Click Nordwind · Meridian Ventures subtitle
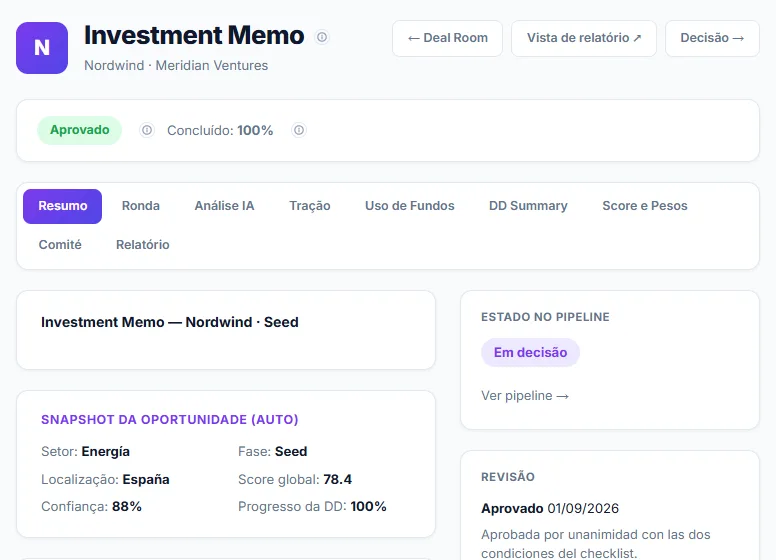The image size is (776, 560). pos(176,65)
